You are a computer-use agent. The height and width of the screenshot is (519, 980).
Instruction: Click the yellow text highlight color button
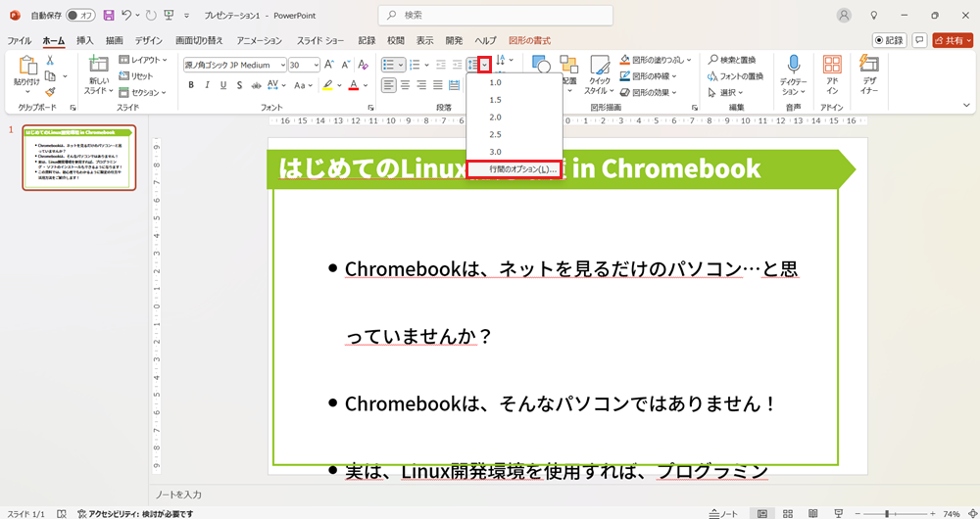coord(327,85)
